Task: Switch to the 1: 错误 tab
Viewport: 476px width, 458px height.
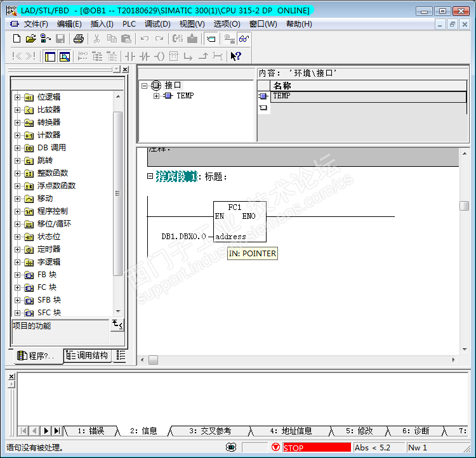Action: 91,431
